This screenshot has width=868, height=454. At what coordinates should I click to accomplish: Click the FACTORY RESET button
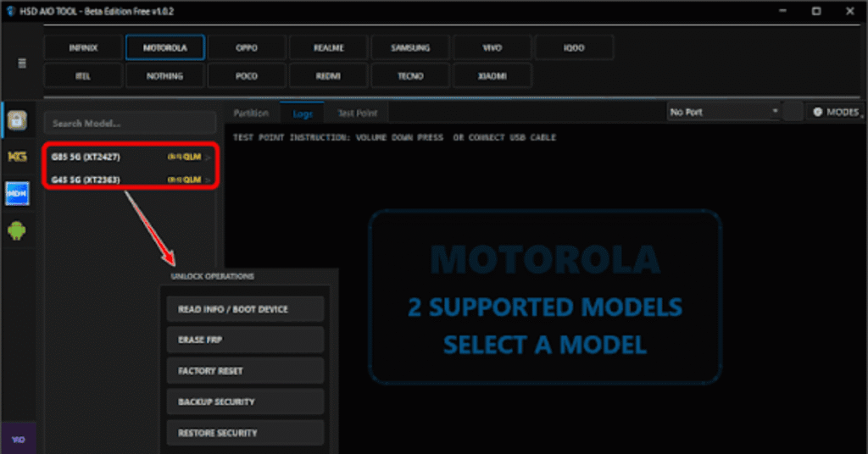(x=245, y=370)
